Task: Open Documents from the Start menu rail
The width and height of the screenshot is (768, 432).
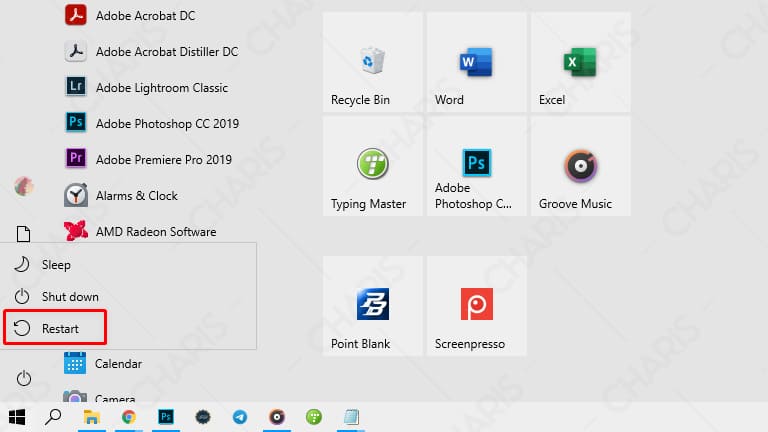Action: click(x=24, y=234)
